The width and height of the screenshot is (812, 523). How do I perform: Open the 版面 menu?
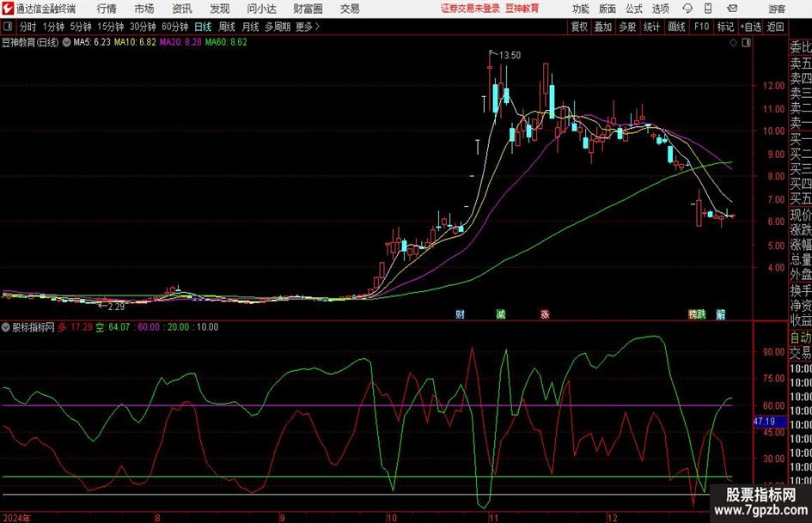click(x=607, y=9)
